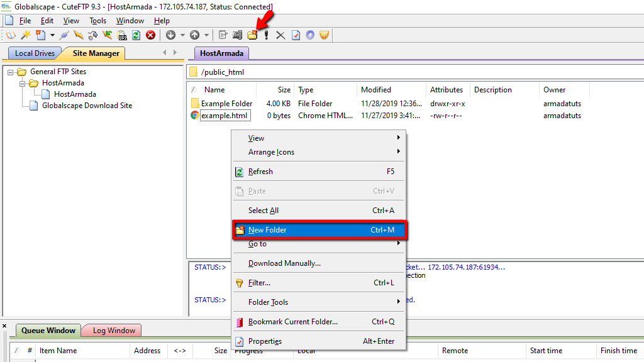
Task: Open the New document dropdown arrow
Action: [x=52, y=35]
